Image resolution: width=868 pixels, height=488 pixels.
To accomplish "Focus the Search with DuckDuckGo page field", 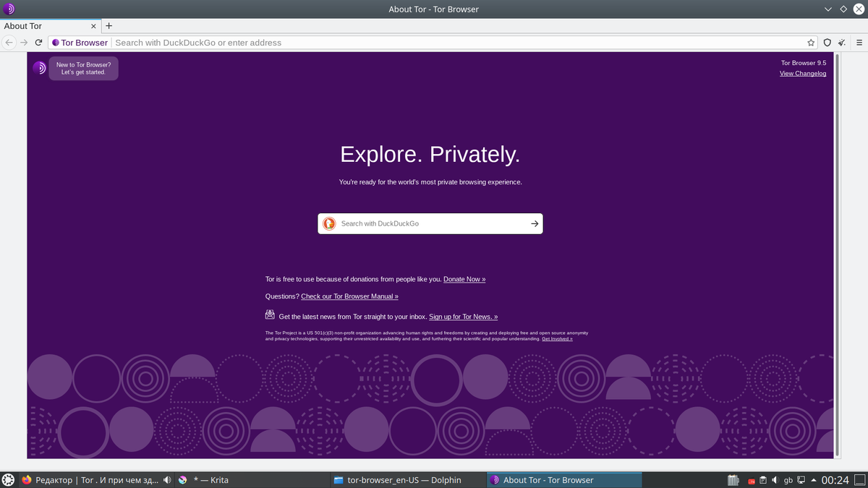I will pyautogui.click(x=432, y=223).
